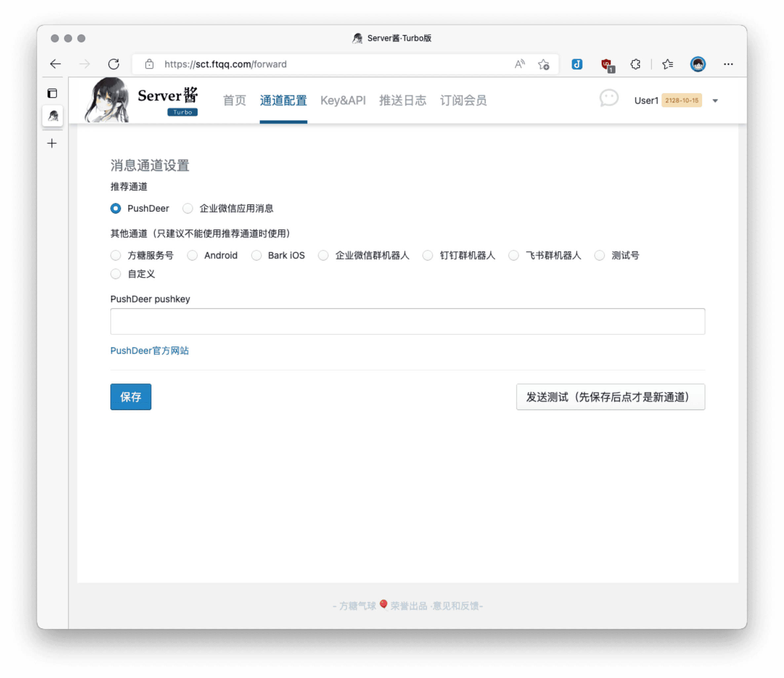
Task: Add a new tab with plus icon
Action: (x=52, y=143)
